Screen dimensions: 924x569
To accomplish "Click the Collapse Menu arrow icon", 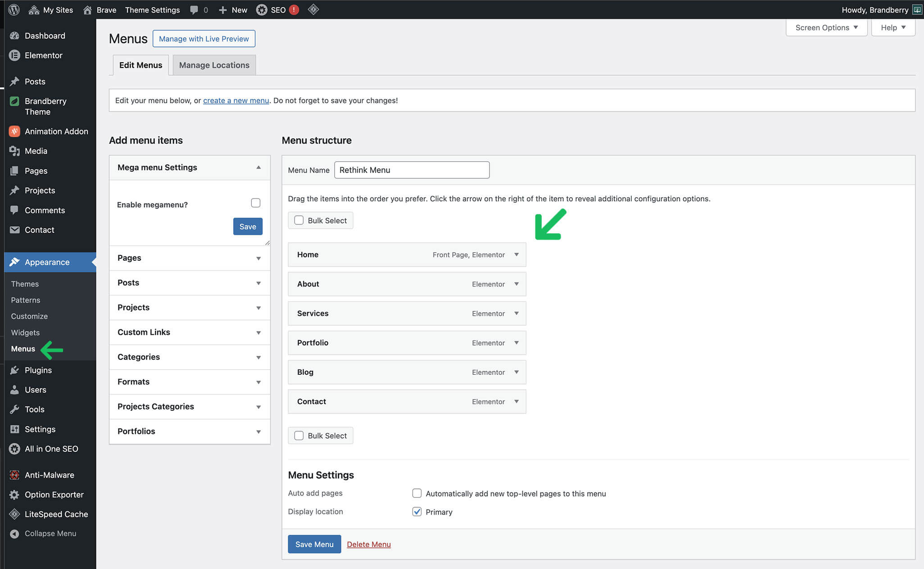I will tap(14, 533).
